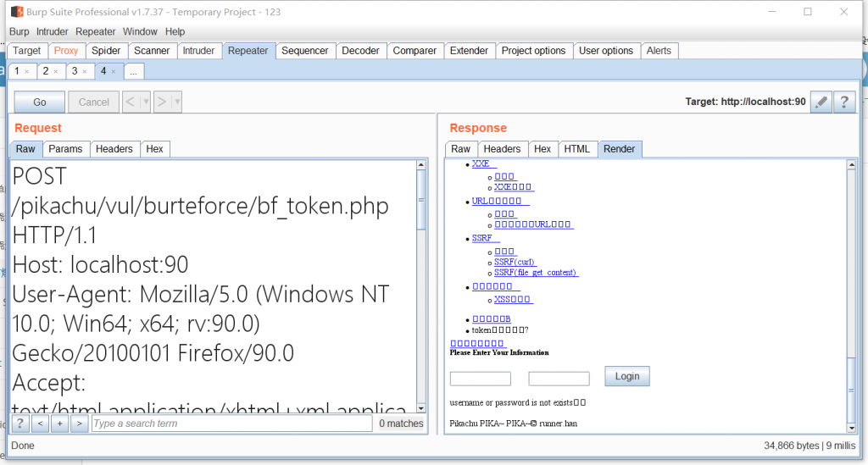The height and width of the screenshot is (465, 868).
Task: Click the search term input field
Action: (231, 423)
